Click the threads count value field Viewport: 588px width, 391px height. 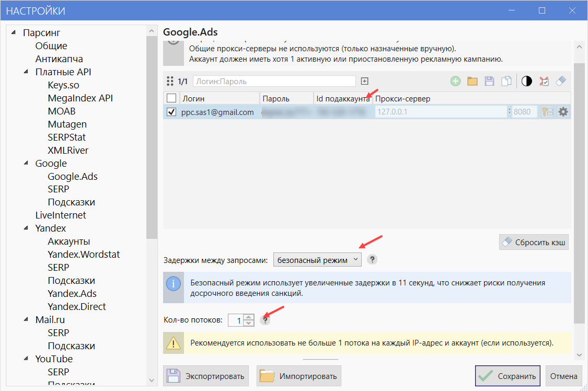point(236,320)
